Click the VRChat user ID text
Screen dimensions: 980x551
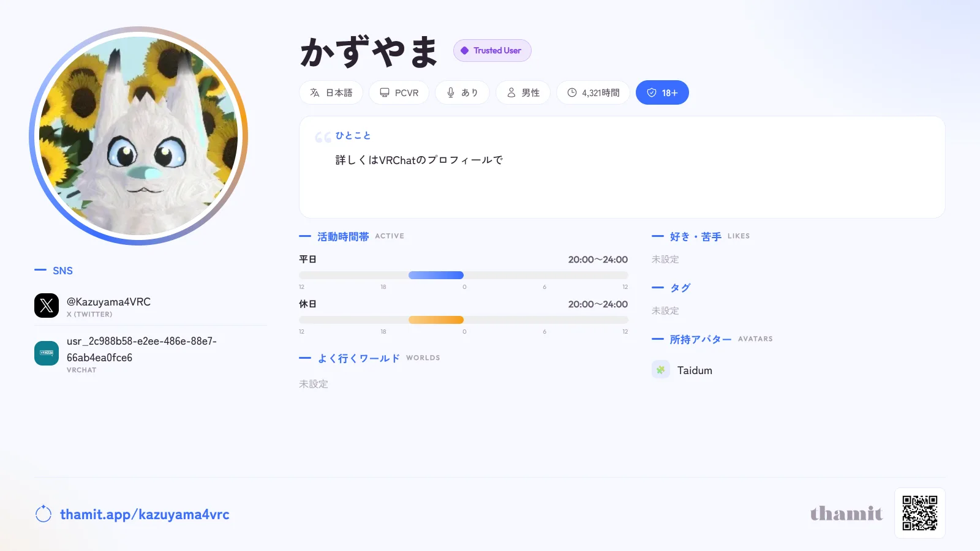[141, 349]
